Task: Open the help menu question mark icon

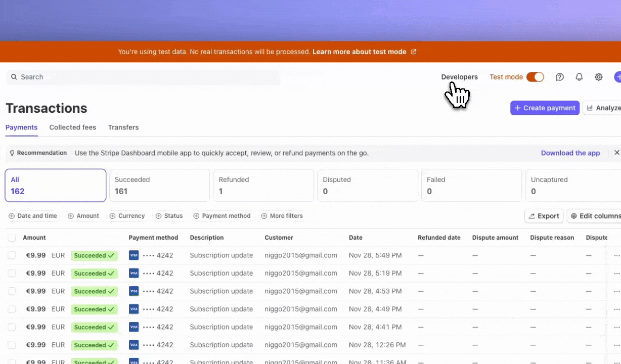Action: 559,77
